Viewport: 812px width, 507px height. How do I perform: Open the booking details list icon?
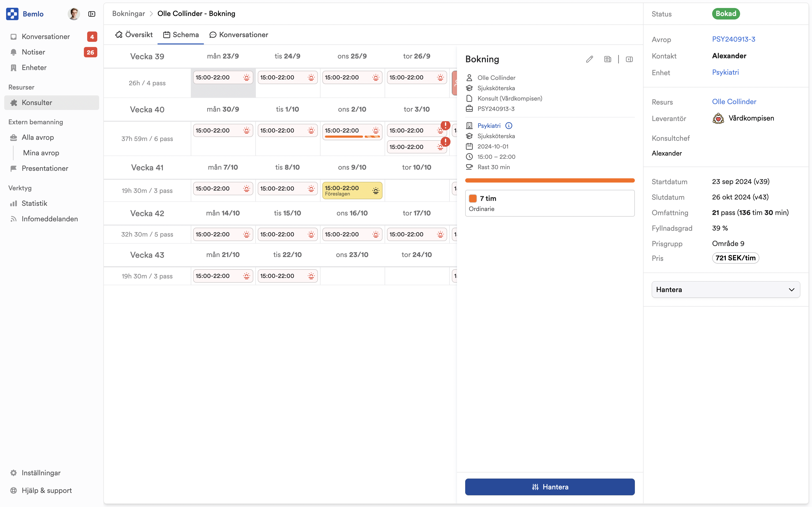point(608,59)
